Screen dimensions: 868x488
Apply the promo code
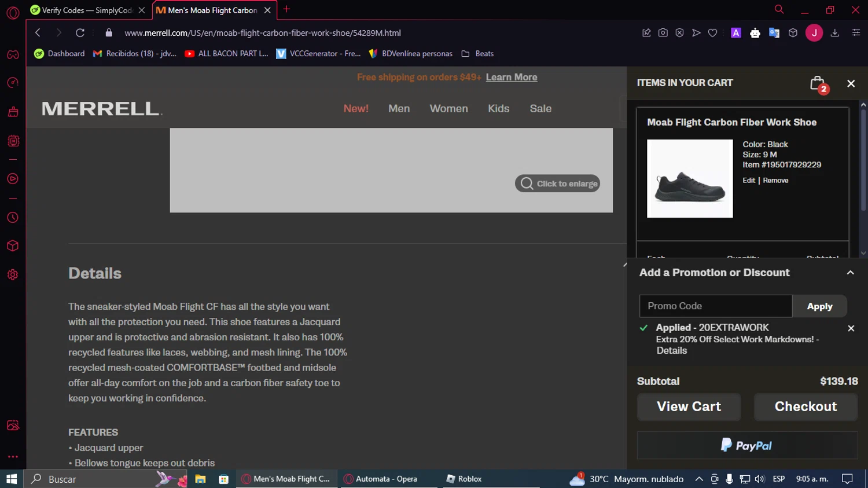(x=819, y=306)
